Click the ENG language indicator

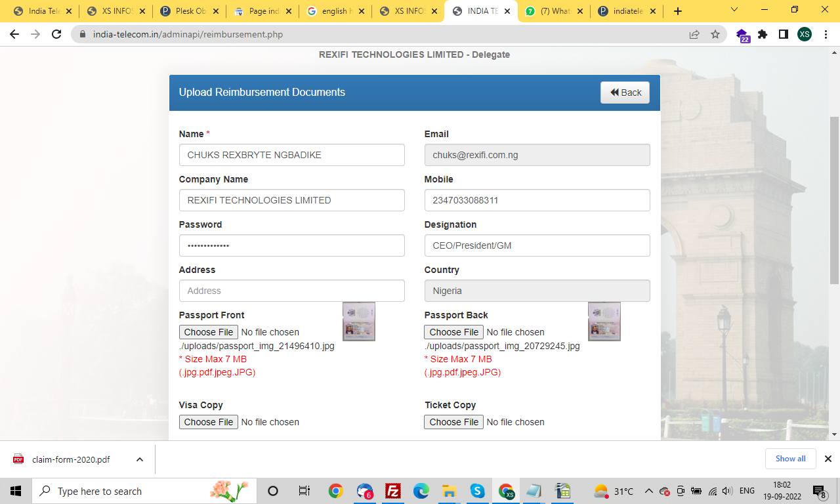pyautogui.click(x=747, y=491)
